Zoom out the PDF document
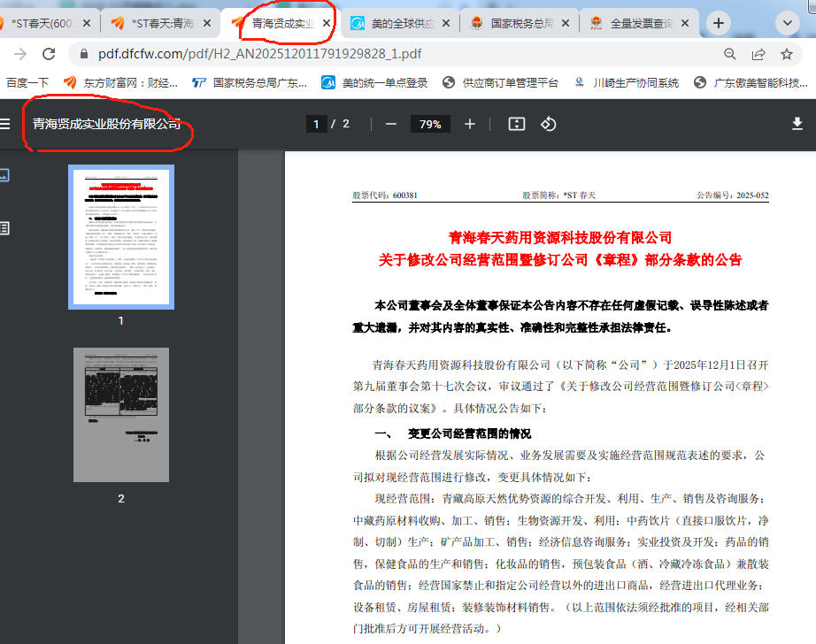The height and width of the screenshot is (644, 816). [391, 125]
